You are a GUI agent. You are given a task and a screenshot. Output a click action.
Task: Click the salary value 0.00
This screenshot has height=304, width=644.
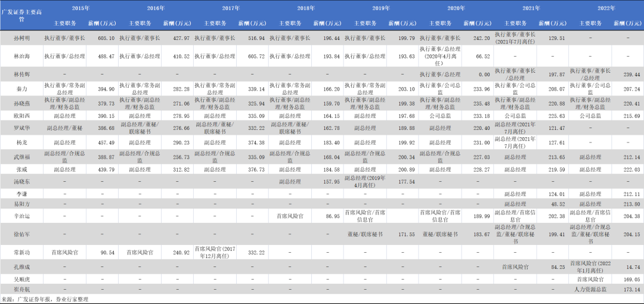(484, 75)
